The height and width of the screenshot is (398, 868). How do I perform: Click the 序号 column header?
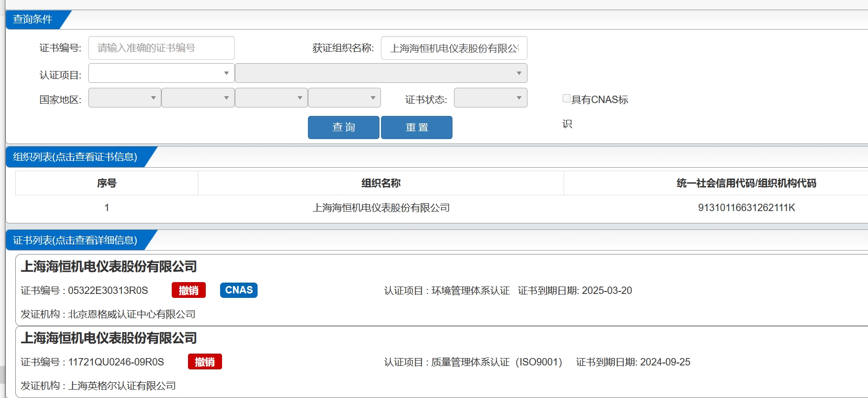(x=107, y=183)
